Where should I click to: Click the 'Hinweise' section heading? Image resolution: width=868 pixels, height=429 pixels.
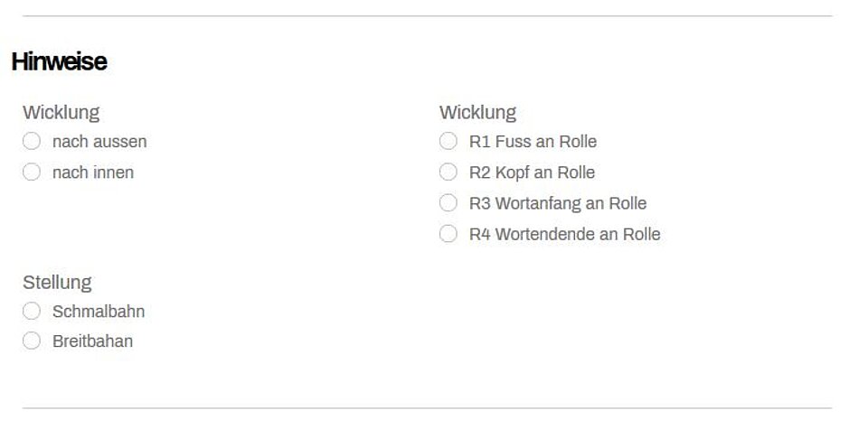[59, 61]
